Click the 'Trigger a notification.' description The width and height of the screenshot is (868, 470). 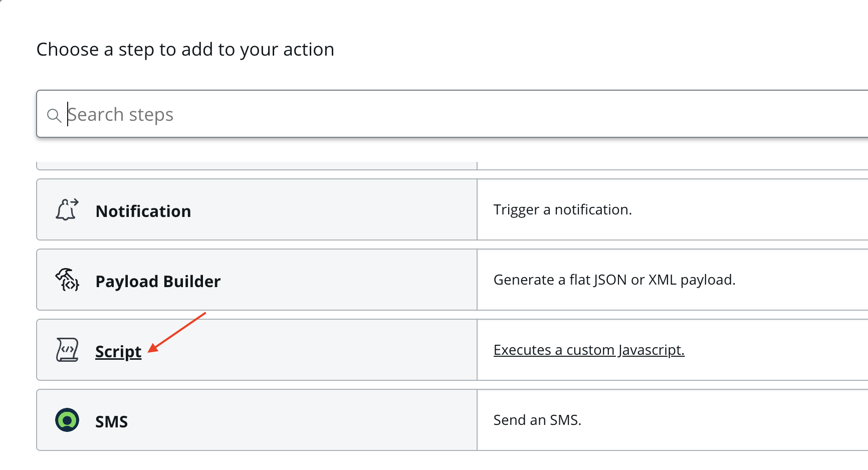click(562, 209)
